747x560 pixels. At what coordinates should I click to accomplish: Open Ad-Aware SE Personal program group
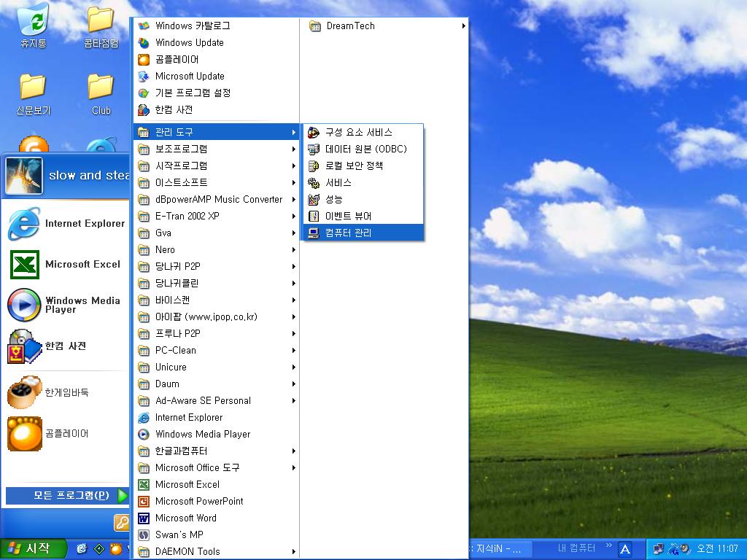coord(217,400)
